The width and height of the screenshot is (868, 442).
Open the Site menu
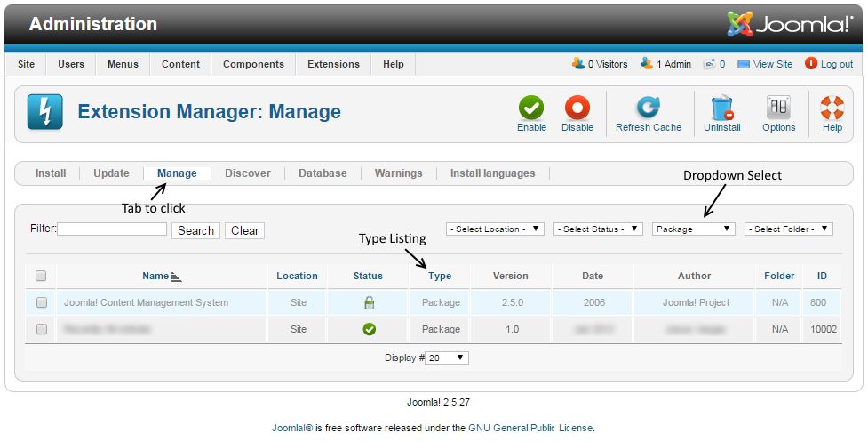[x=26, y=64]
